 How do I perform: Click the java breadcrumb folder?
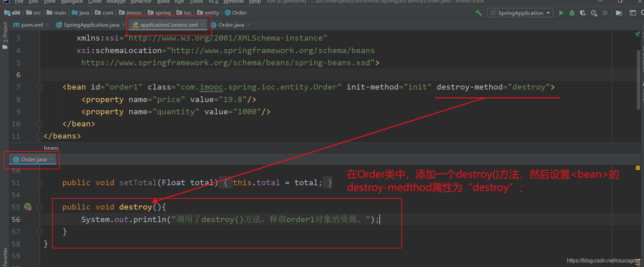[x=81, y=13]
